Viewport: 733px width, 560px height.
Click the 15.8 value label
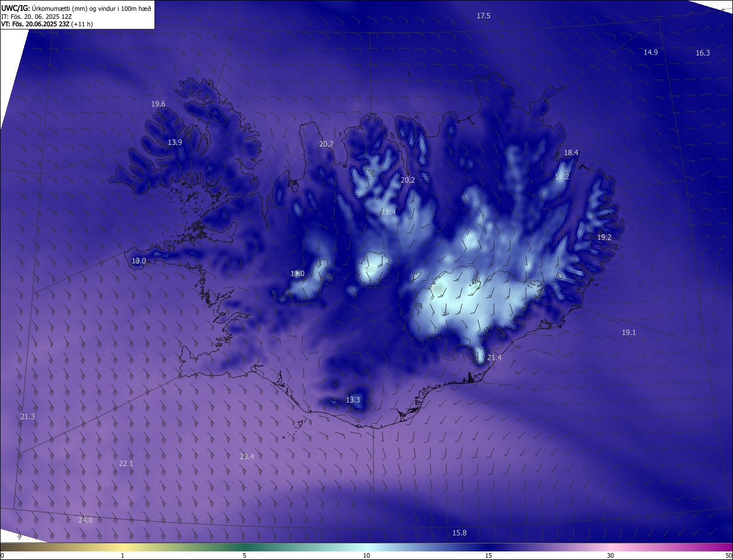[459, 533]
